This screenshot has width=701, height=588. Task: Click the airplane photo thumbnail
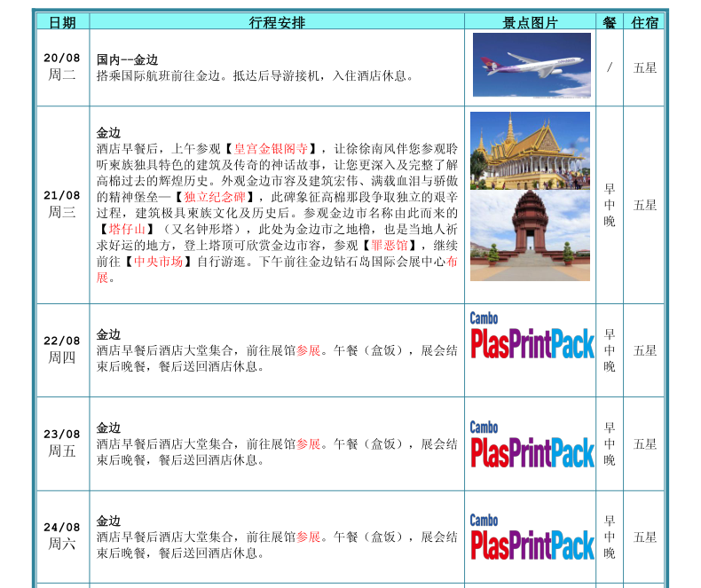tap(532, 65)
